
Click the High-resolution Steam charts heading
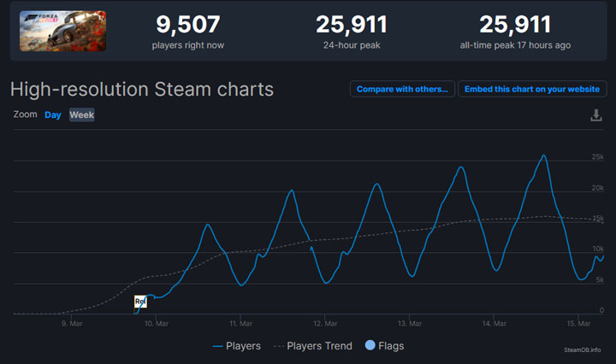pos(142,90)
